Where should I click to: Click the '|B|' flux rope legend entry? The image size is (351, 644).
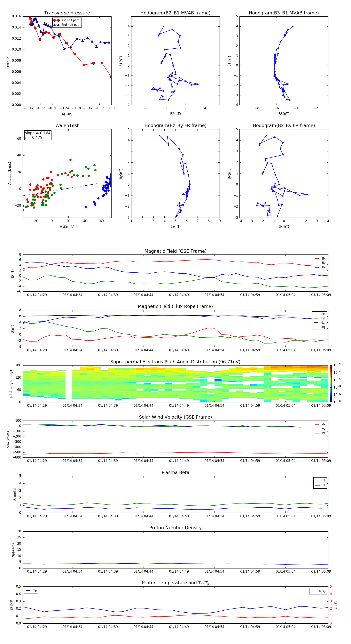[320, 327]
